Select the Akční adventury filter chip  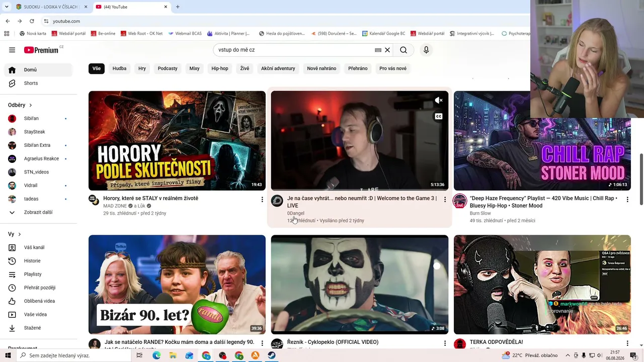pyautogui.click(x=278, y=68)
